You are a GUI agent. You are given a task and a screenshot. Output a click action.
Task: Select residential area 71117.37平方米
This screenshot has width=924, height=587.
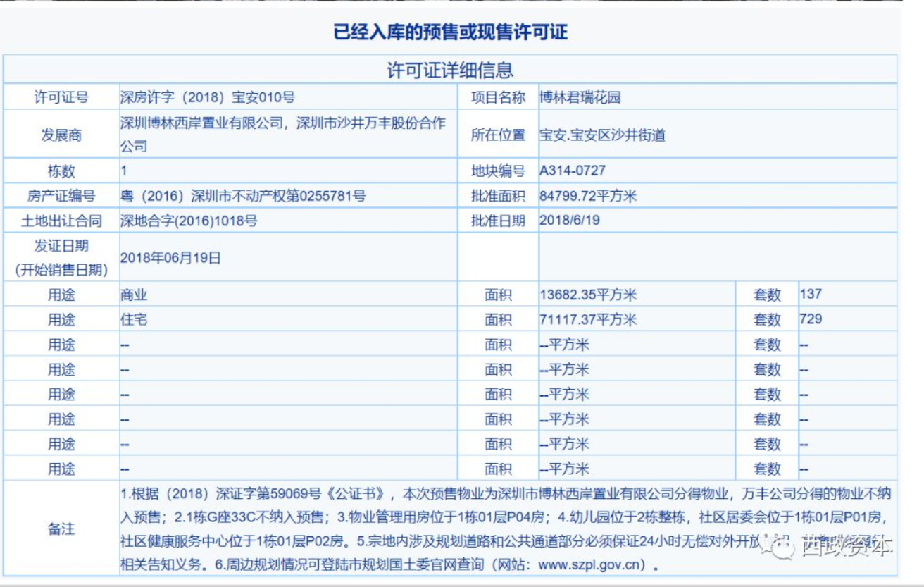(588, 319)
